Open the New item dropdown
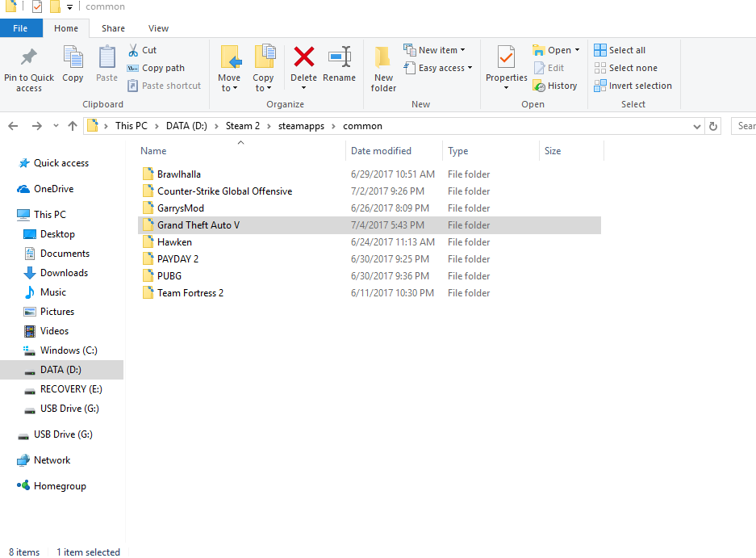 click(434, 50)
